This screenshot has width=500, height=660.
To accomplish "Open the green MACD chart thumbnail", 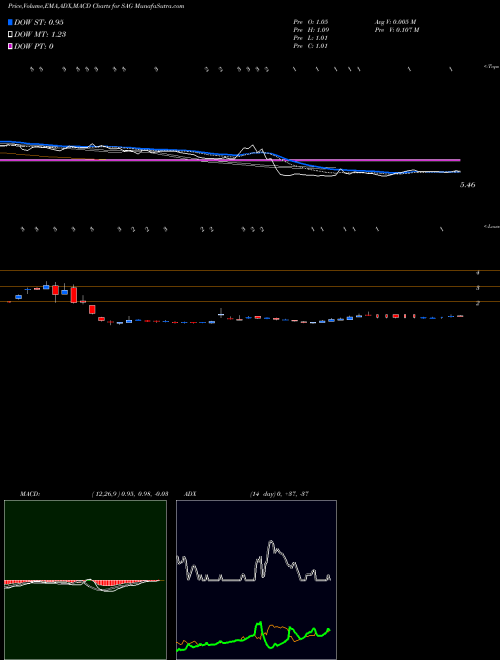I will click(85, 580).
